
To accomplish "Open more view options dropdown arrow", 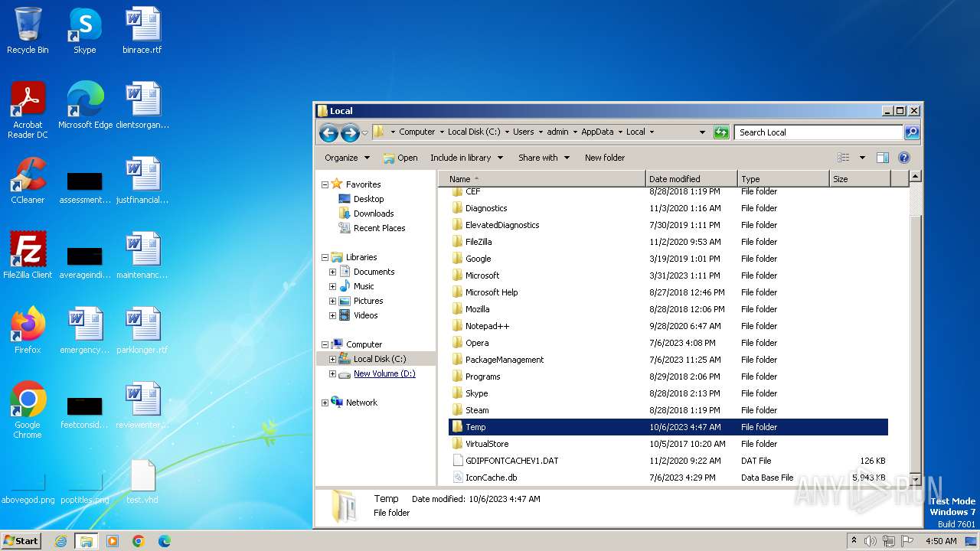I will pos(862,158).
